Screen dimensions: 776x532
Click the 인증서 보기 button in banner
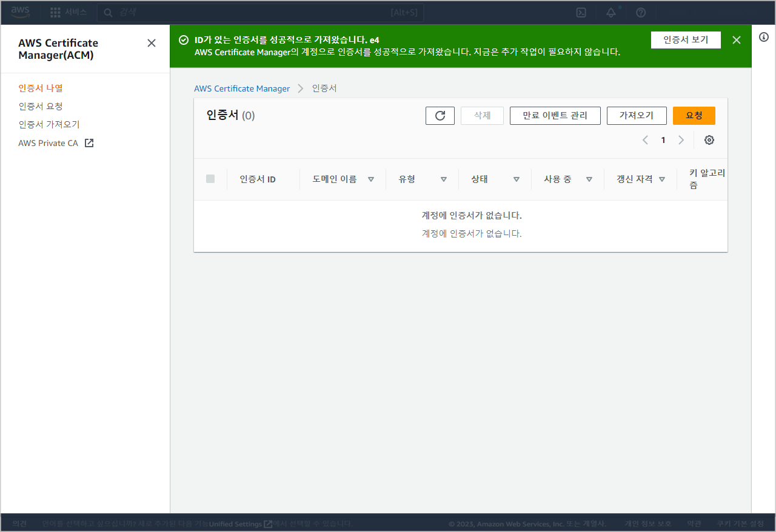(x=686, y=40)
